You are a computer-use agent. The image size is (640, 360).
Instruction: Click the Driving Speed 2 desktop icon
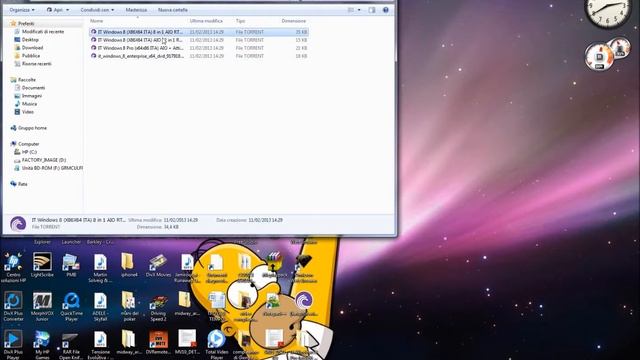(158, 308)
